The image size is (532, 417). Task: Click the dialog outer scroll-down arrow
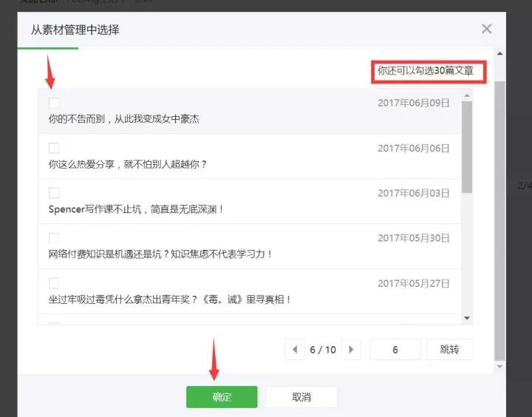(499, 367)
